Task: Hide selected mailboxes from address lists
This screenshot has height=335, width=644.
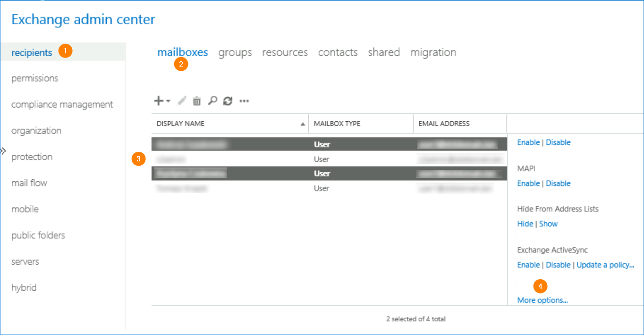Action: 525,223
